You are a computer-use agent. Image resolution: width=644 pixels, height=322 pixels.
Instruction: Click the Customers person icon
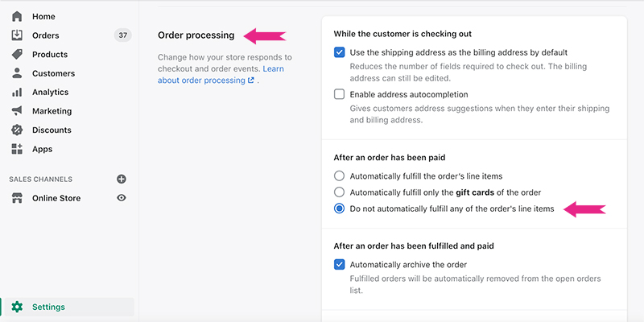[x=17, y=73]
